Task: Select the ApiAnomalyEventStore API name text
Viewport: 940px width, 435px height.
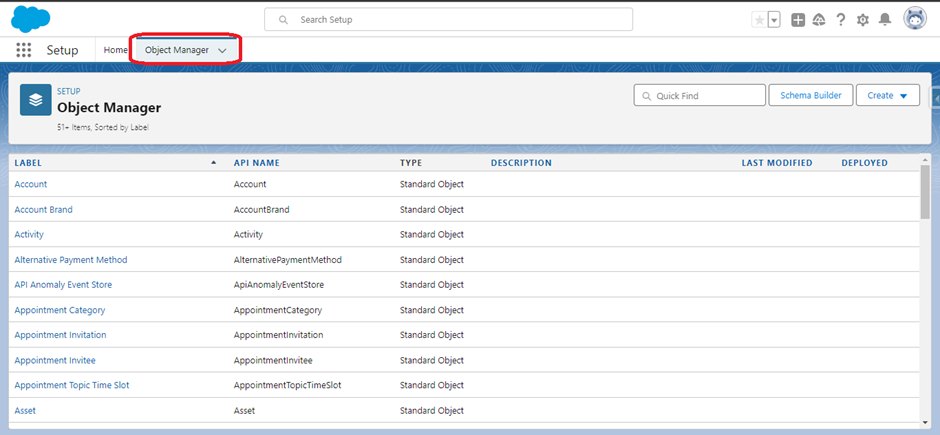Action: coord(279,285)
